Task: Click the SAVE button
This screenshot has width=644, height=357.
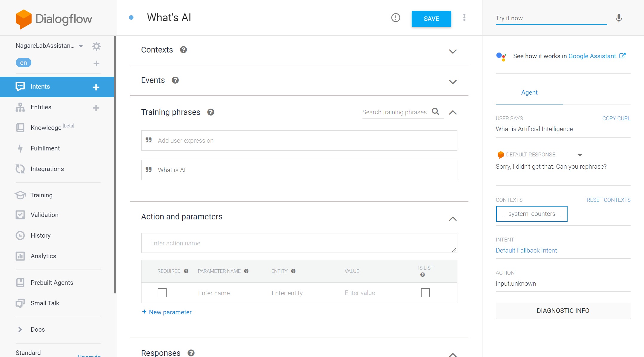Action: coord(431,18)
